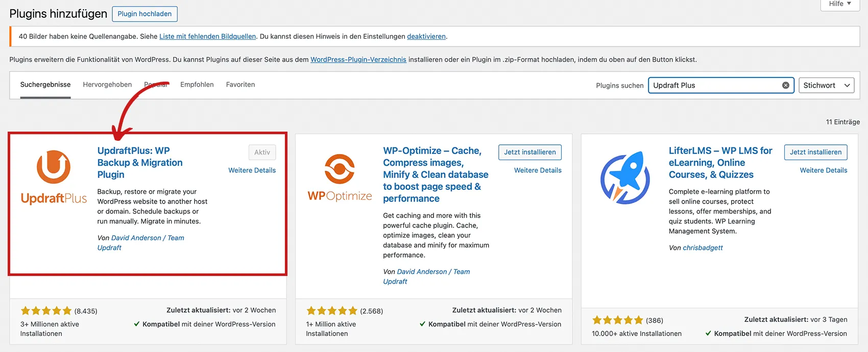The width and height of the screenshot is (868, 352).
Task: Open the Stichwort search type dropdown
Action: [x=826, y=85]
